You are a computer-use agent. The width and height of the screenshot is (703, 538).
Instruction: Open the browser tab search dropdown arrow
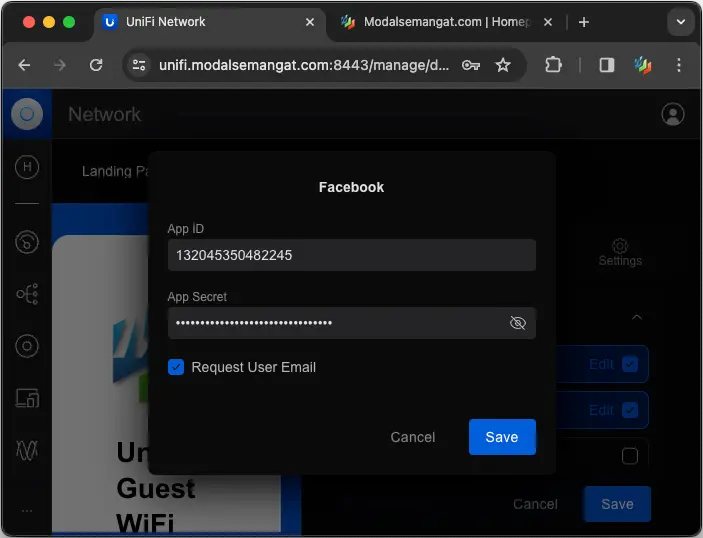[x=681, y=22]
